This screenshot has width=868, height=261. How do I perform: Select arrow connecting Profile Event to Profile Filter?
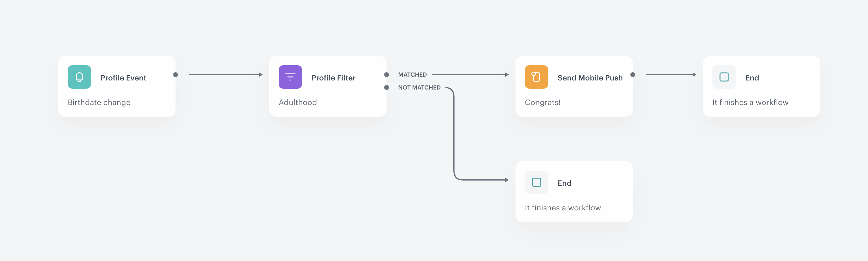[225, 75]
